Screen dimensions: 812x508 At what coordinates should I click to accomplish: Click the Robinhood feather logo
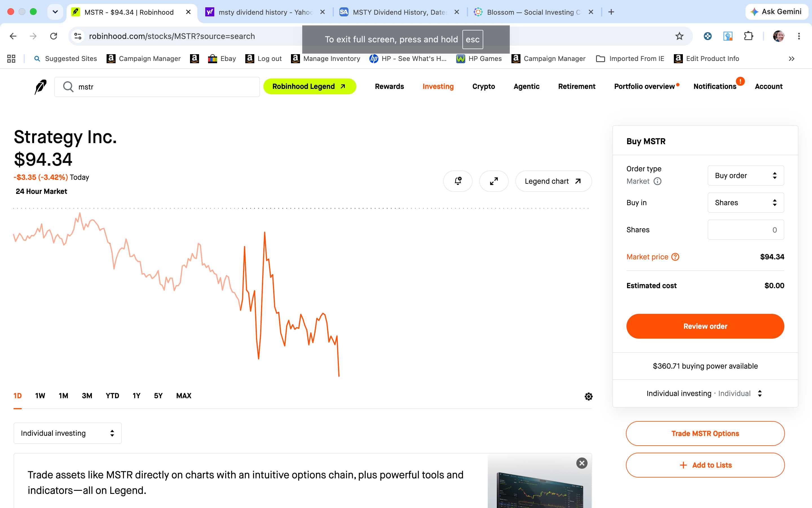pos(41,87)
